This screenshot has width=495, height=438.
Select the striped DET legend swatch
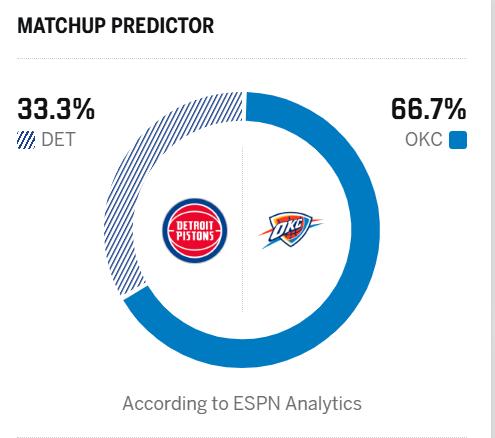coord(26,140)
